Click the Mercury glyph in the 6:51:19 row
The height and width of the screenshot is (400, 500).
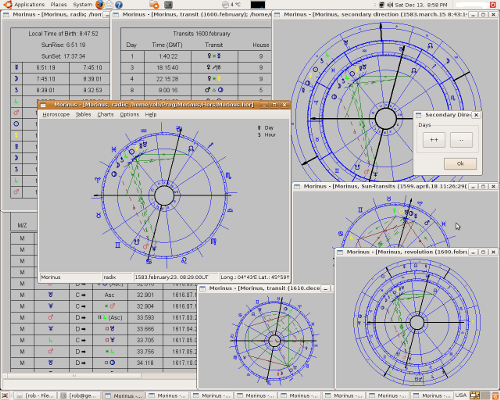tap(16, 68)
